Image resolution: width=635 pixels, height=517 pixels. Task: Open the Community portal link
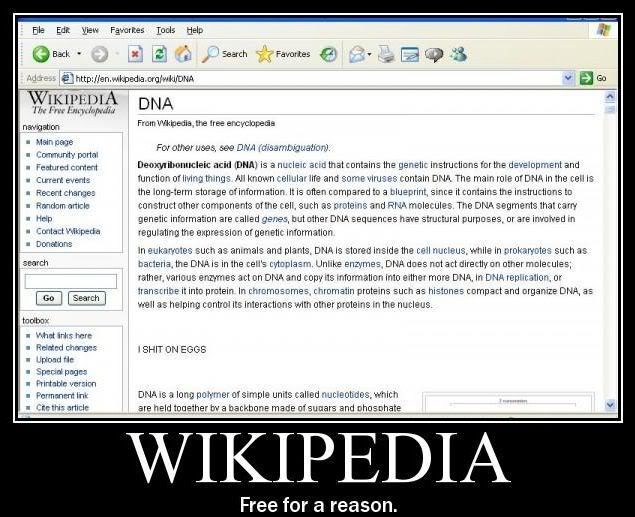tap(67, 155)
